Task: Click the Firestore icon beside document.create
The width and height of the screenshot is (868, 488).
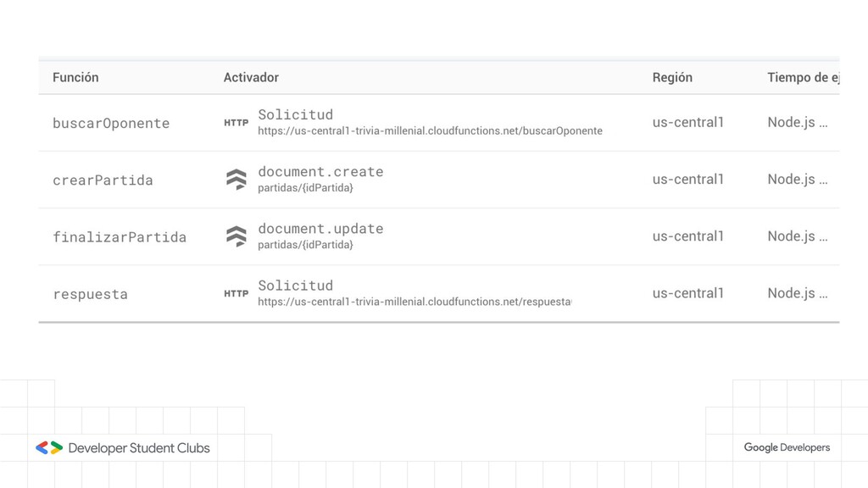Action: click(236, 179)
